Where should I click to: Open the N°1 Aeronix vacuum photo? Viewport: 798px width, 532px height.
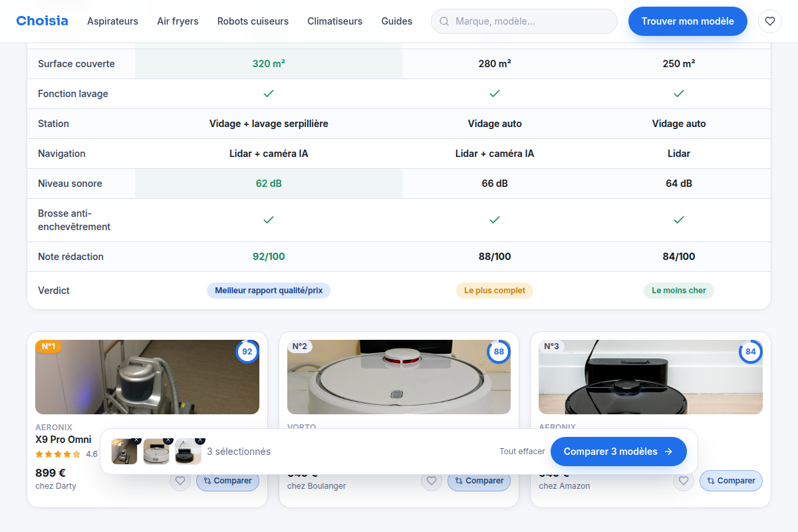pos(147,377)
